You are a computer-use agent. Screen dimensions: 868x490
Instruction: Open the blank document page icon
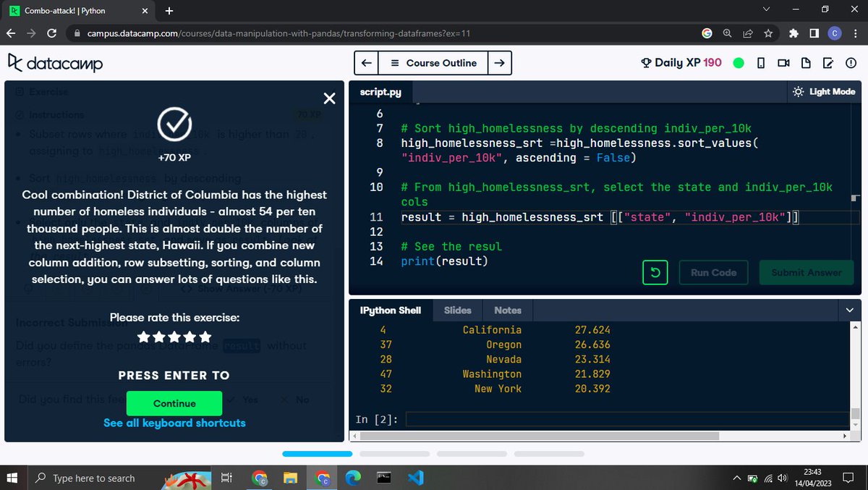806,63
